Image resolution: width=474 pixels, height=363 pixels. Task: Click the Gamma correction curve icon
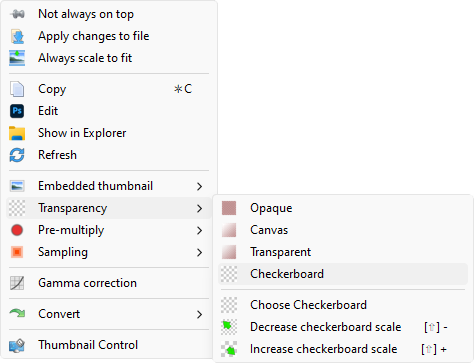point(17,283)
